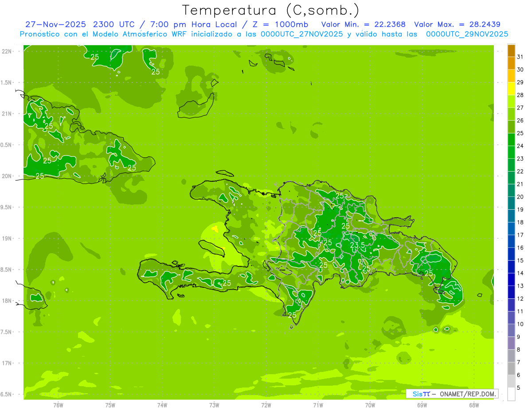Viewport: 532px width, 411px height.
Task: Click the '70W' longitude label
Action: point(370,405)
